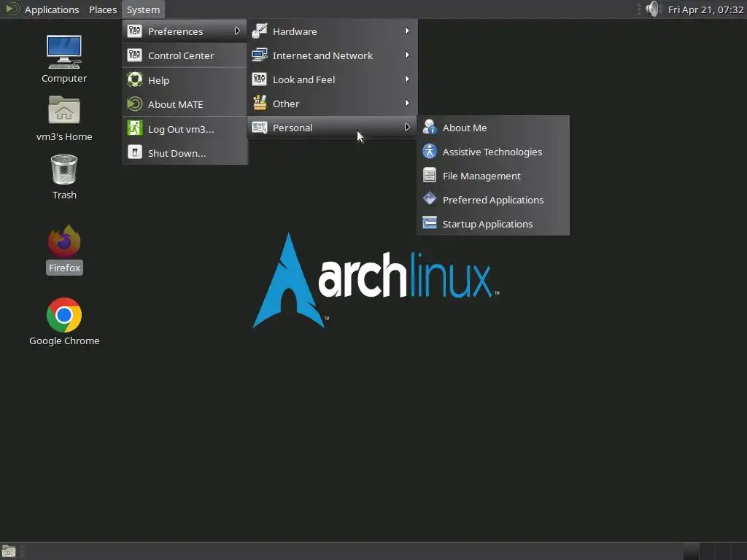Open the Applications menu
Viewport: 747px width, 560px height.
(52, 9)
